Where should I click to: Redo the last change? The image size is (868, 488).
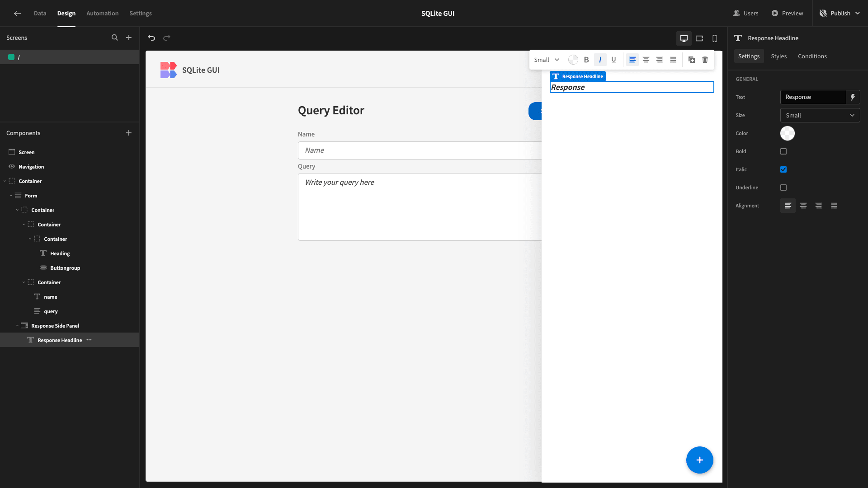[167, 38]
